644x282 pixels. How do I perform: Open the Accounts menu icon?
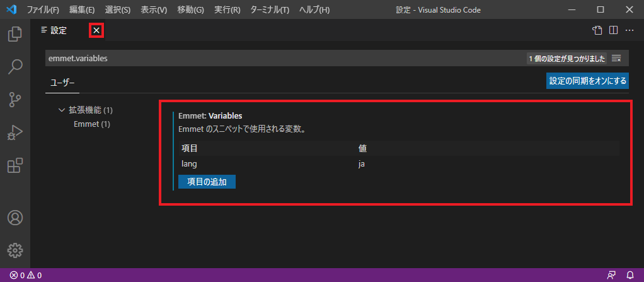(15, 218)
